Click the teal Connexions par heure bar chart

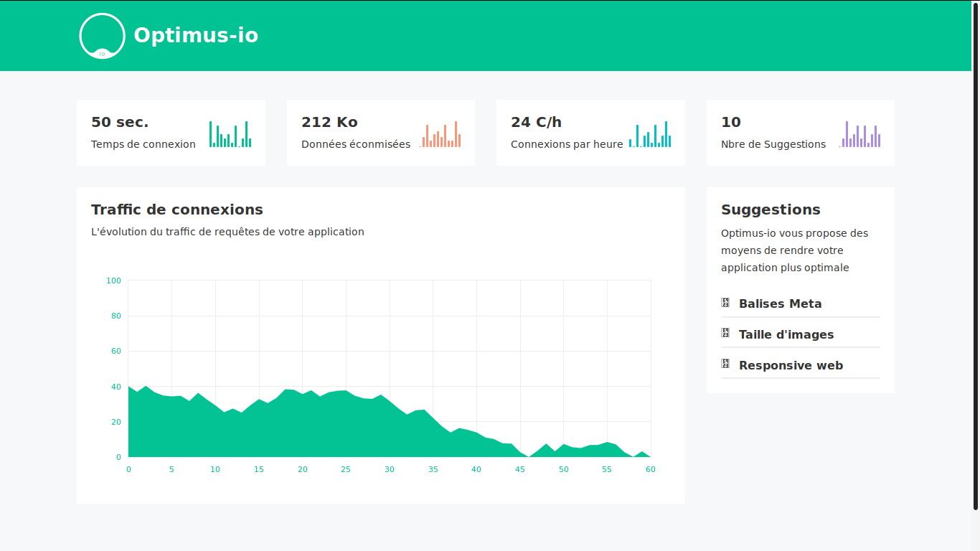[x=650, y=134]
